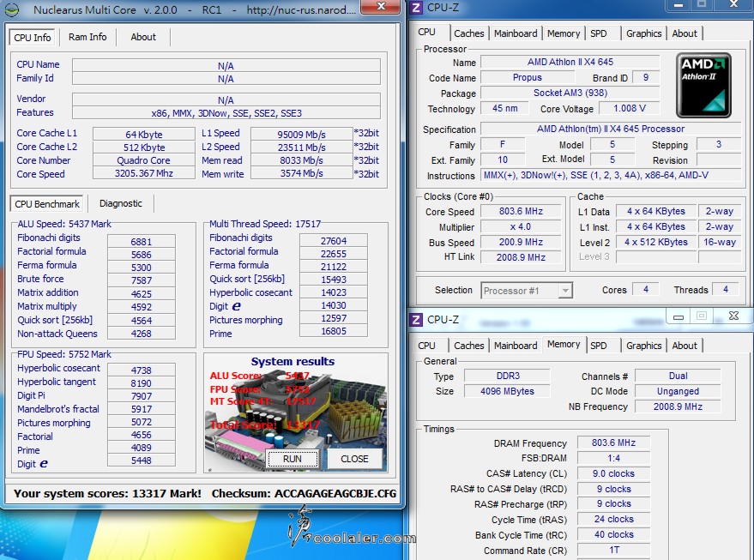Click the Mandelbrot's fractal score 5917
Image resolution: width=754 pixels, height=560 pixels.
(141, 409)
